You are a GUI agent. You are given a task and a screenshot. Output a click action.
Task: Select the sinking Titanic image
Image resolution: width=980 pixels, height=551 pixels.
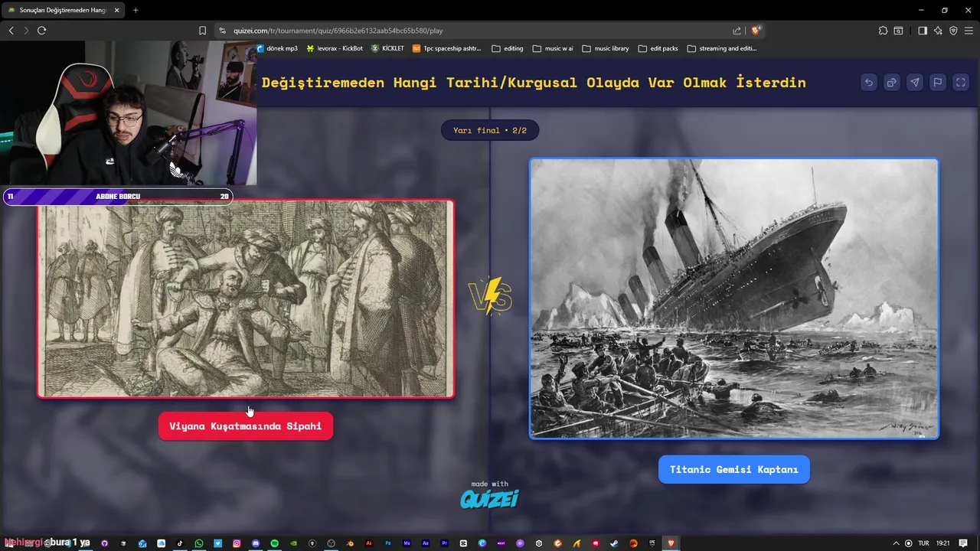733,298
